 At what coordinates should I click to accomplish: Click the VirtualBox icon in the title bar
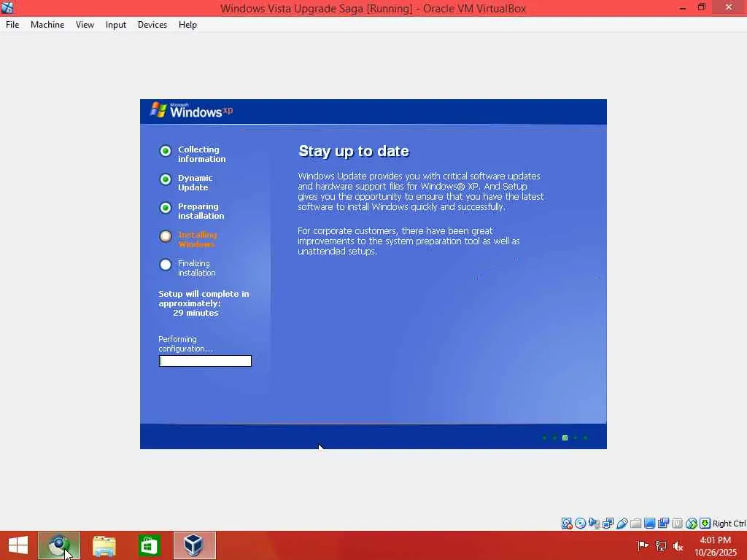click(x=7, y=7)
